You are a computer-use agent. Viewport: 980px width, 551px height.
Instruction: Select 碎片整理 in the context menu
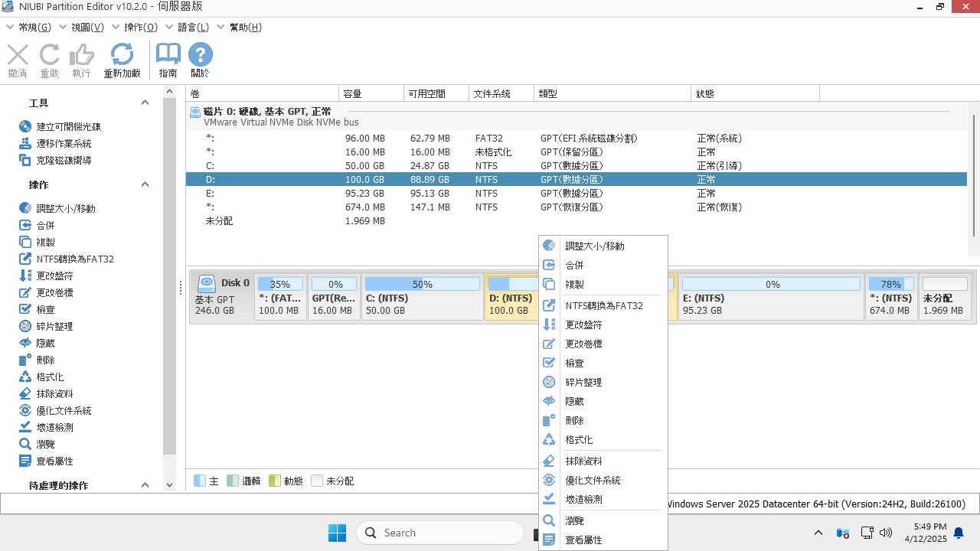tap(583, 382)
